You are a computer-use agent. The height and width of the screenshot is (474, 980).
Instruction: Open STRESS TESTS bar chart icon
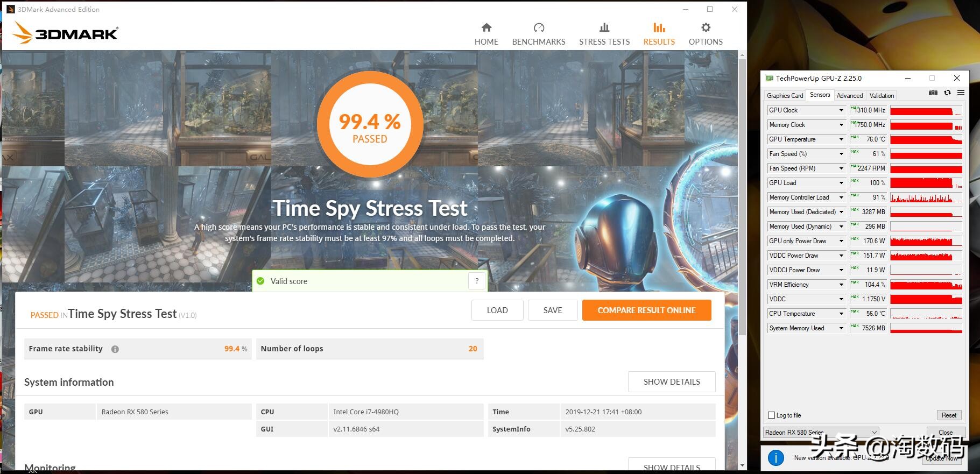click(604, 27)
